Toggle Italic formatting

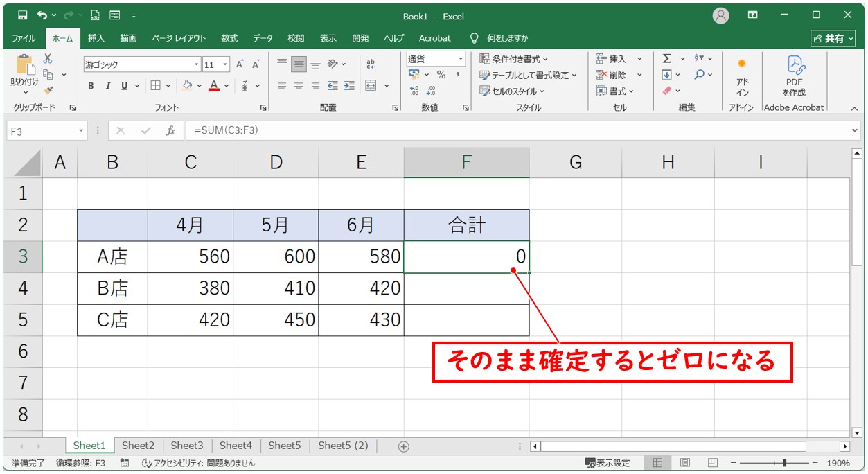[x=107, y=86]
